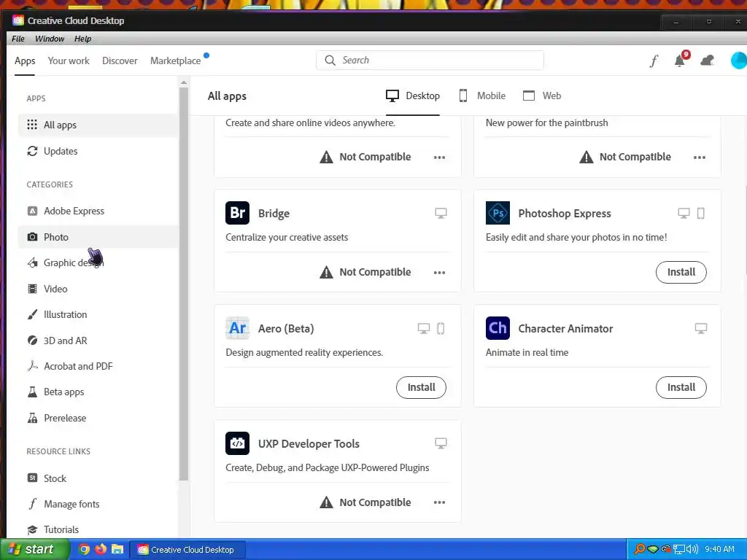This screenshot has width=747, height=560.
Task: Open the Stock resource link
Action: tap(98, 478)
